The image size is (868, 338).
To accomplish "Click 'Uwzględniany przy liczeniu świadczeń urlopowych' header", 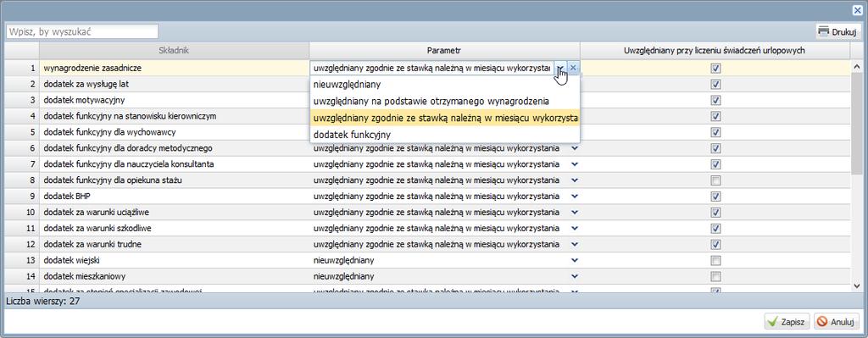I will pos(715,50).
